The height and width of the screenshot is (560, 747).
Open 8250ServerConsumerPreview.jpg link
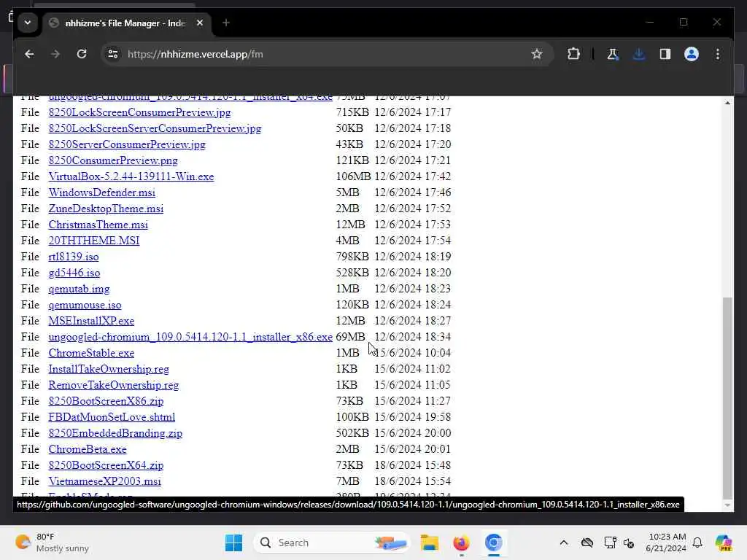tap(127, 144)
